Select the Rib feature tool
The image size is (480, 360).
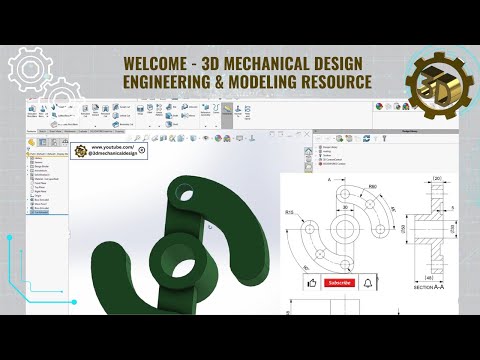pos(171,107)
